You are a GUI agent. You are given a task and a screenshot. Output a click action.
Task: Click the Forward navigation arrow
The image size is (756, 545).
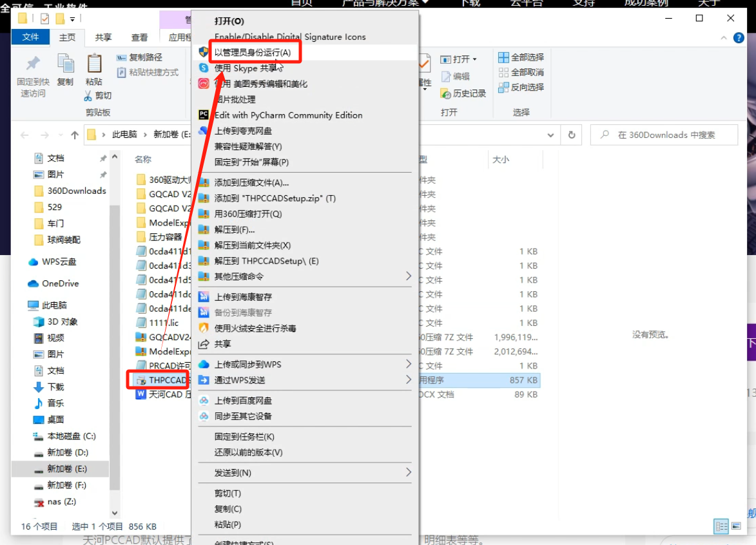pos(44,135)
